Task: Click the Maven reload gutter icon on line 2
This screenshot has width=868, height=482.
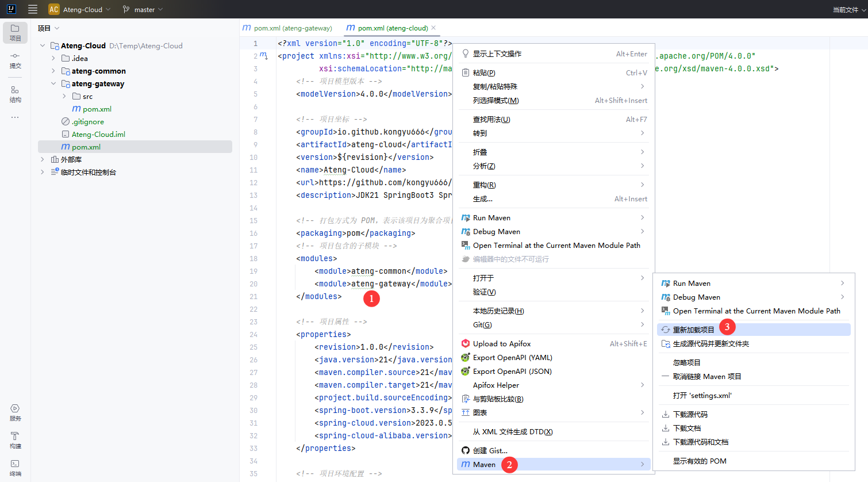Action: [264, 56]
